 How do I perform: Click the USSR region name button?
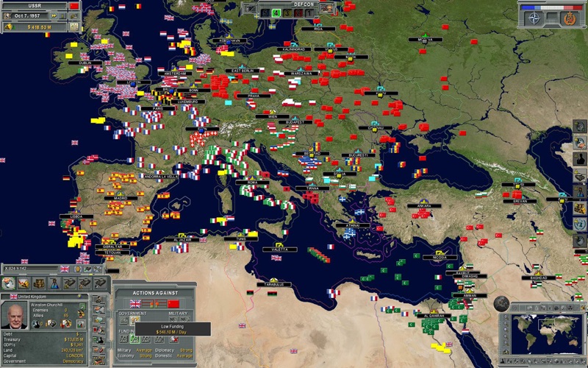tap(35, 6)
